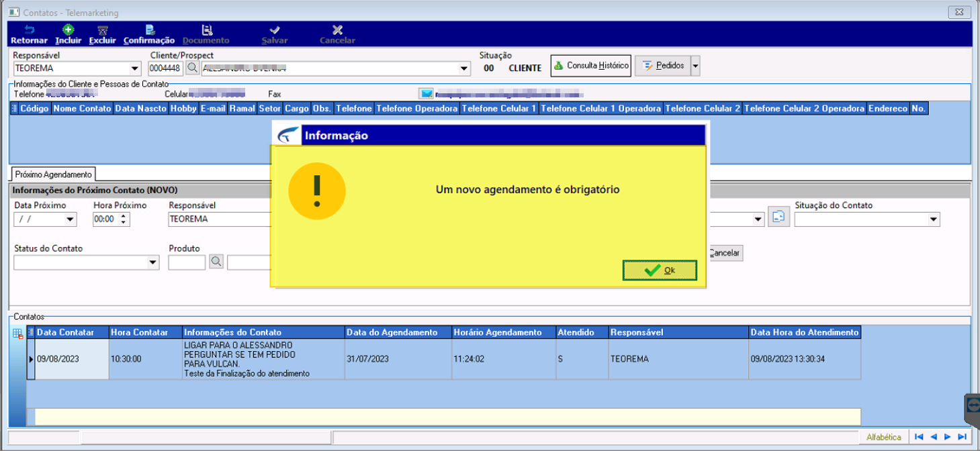Click the Alfabética status bar label
The width and height of the screenshot is (980, 451).
[x=884, y=437]
